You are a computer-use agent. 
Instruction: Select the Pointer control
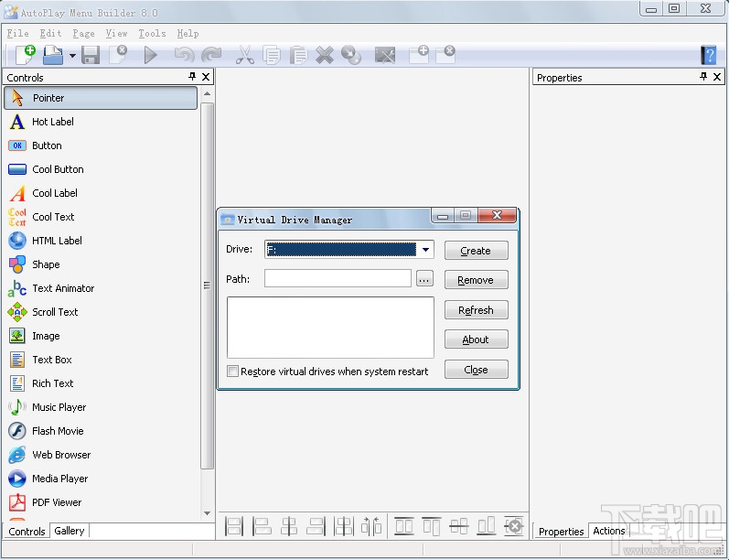tap(101, 98)
